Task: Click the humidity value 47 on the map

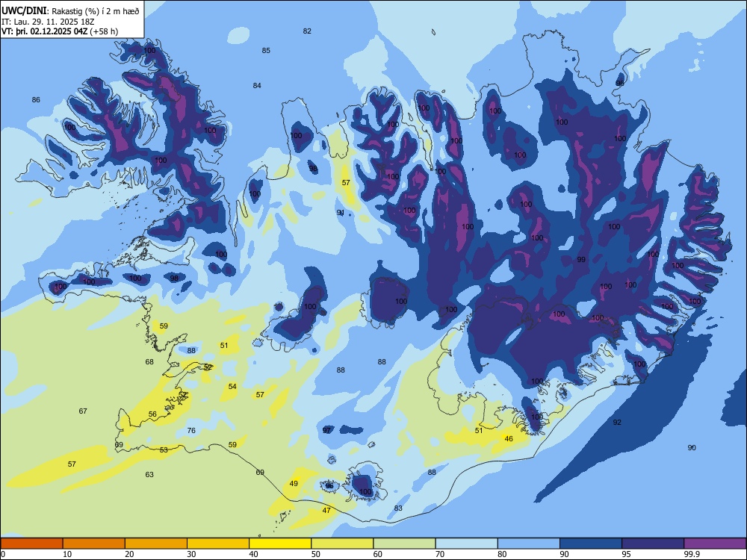Action: [x=326, y=511]
